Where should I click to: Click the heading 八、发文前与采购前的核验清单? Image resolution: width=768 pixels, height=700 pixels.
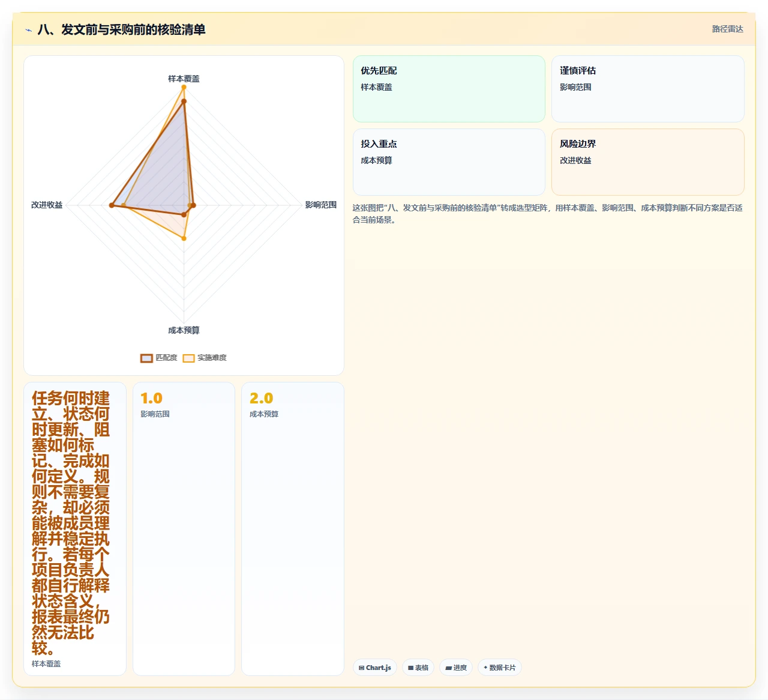[x=121, y=29]
